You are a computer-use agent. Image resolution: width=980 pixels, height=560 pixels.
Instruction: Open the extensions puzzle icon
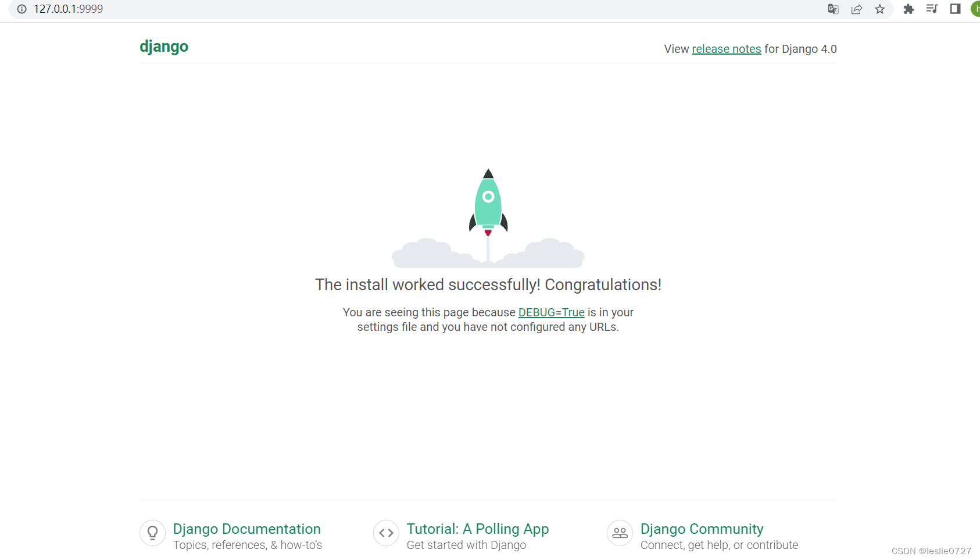point(909,9)
